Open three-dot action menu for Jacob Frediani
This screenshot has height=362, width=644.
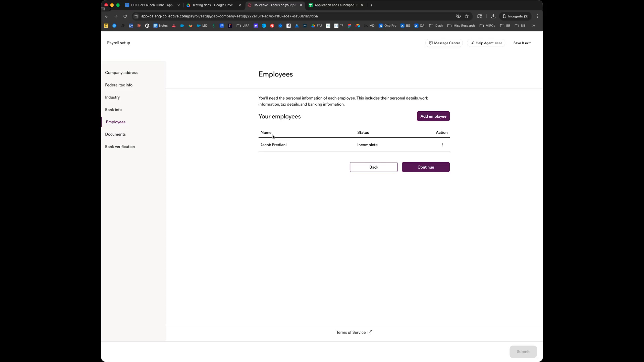pyautogui.click(x=442, y=145)
